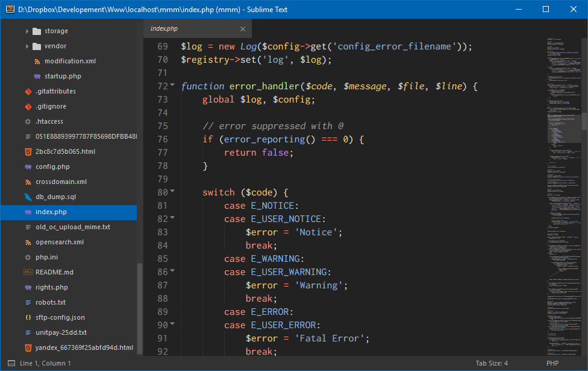The width and height of the screenshot is (588, 371).
Task: Click the 2bc8c7d5b065.html HTML5 icon
Action: pyautogui.click(x=28, y=151)
